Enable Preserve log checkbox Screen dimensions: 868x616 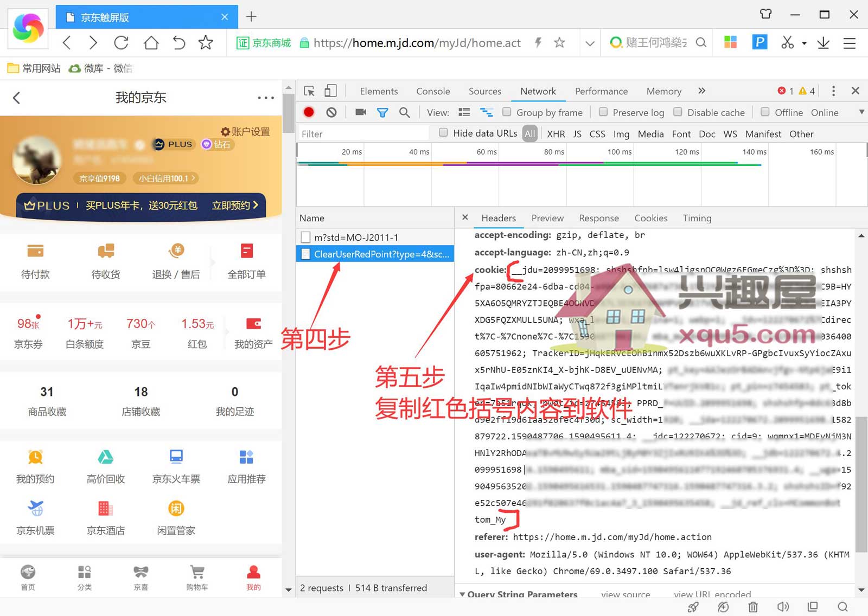603,112
